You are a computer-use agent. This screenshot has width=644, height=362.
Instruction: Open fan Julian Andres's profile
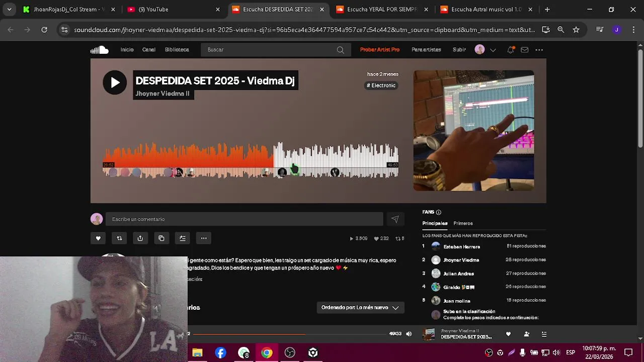tap(458, 274)
